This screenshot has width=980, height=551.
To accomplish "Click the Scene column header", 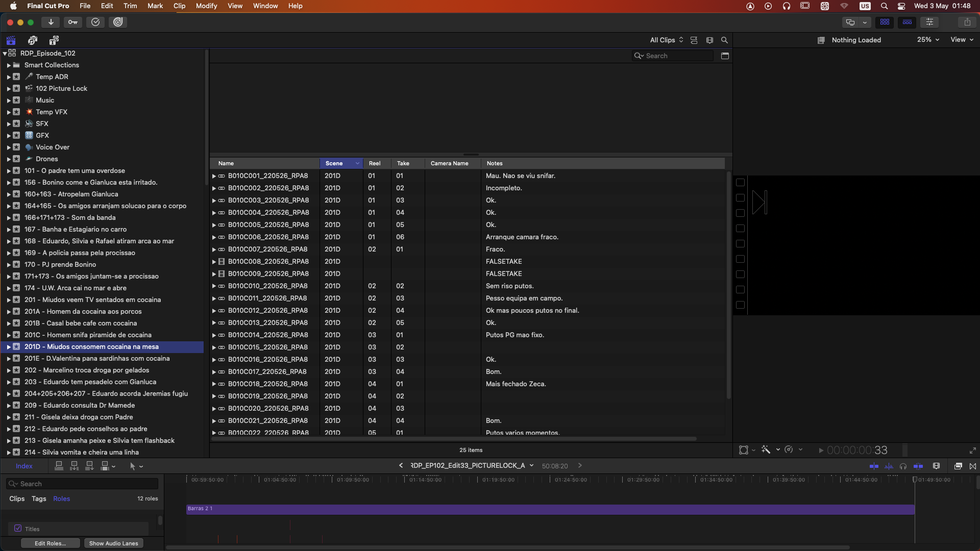I will [x=335, y=163].
